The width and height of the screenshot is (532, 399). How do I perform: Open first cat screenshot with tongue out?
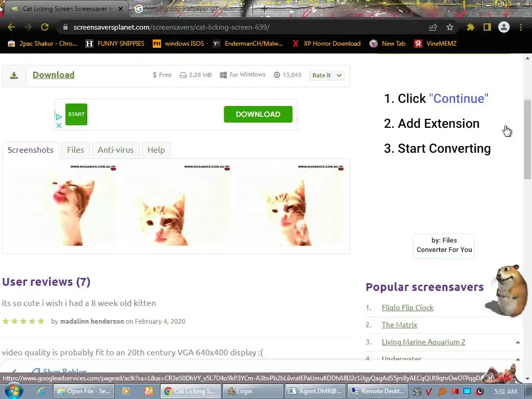pos(62,205)
